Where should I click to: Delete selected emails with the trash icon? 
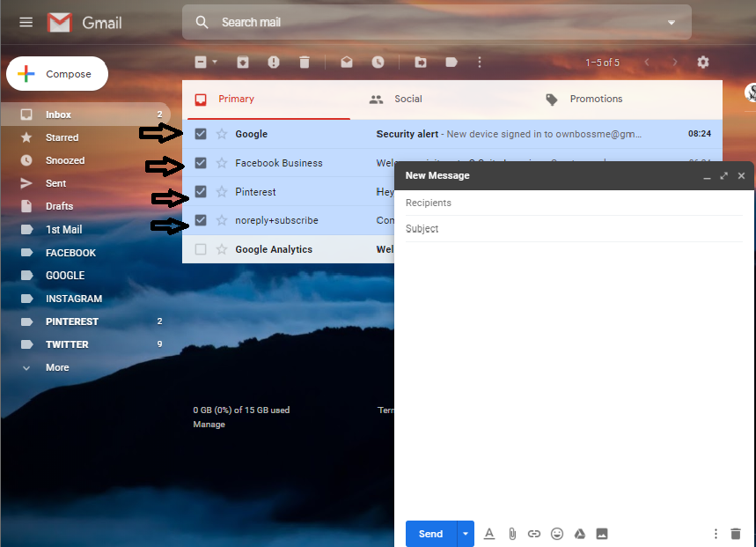pyautogui.click(x=305, y=63)
